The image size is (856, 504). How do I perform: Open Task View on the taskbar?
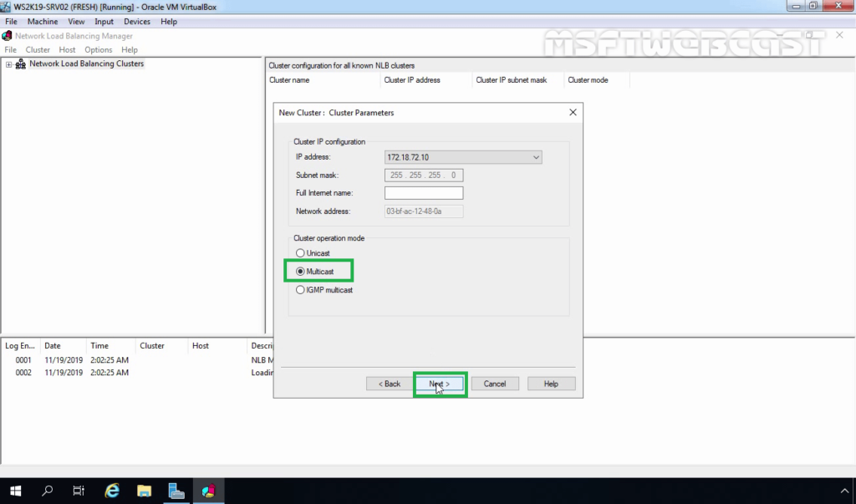(x=79, y=491)
